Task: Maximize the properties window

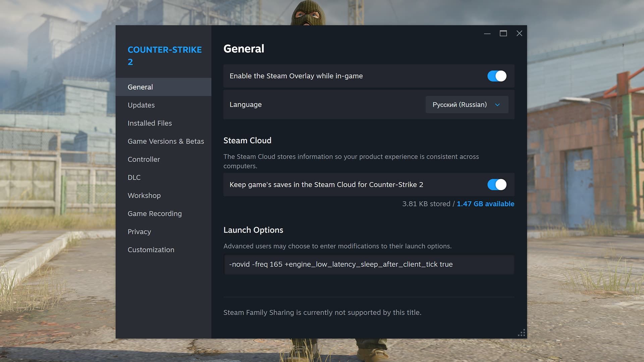Action: tap(503, 34)
